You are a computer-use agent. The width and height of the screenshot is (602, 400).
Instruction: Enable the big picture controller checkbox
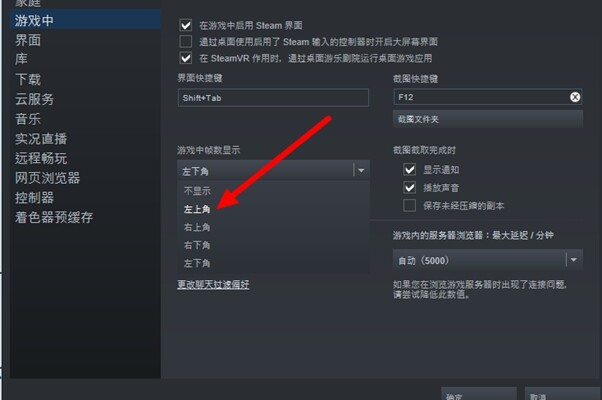[186, 41]
